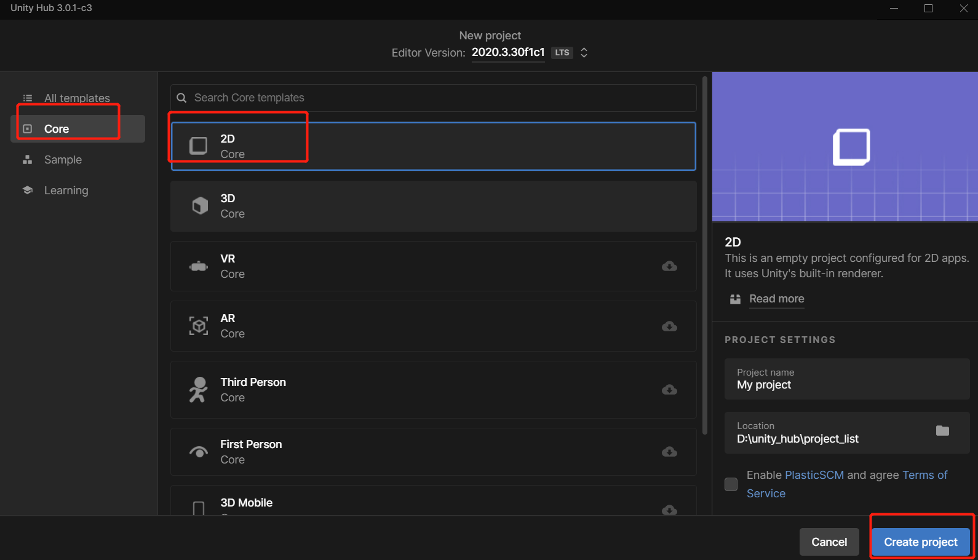Click the template list scrollbar
The image size is (978, 560).
[705, 255]
